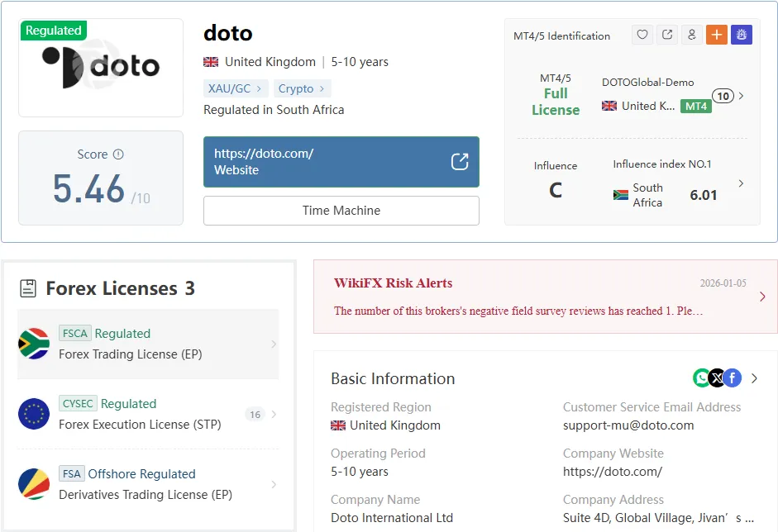The width and height of the screenshot is (778, 532).
Task: Click the CYSEC regulator label
Action: point(78,404)
